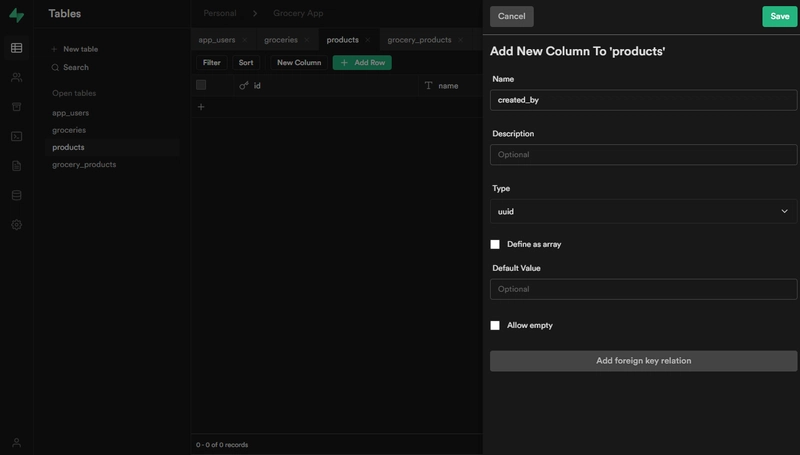Click the id column header
The width and height of the screenshot is (800, 455).
[x=327, y=86]
